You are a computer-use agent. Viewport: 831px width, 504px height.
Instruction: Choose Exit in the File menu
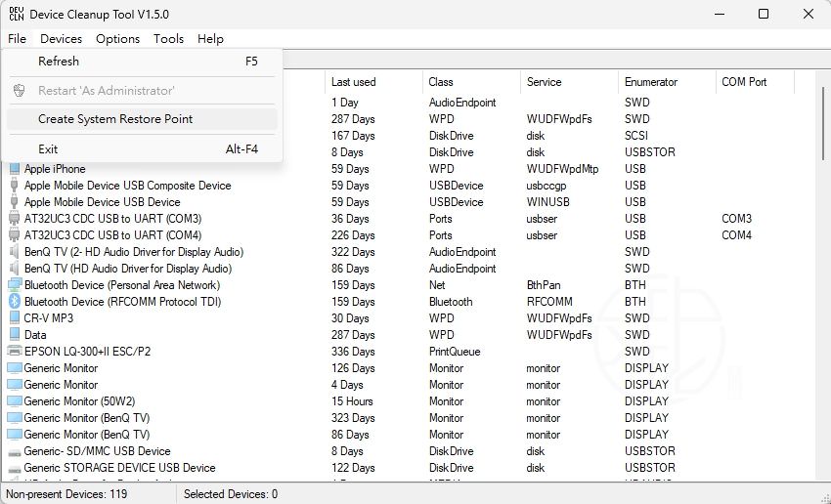point(48,149)
